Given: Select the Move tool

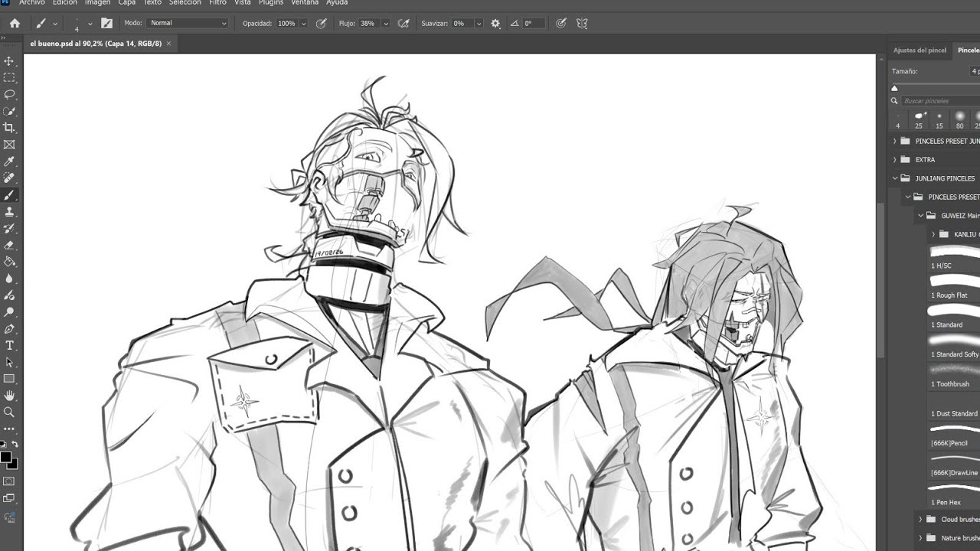Looking at the screenshot, I should (9, 60).
